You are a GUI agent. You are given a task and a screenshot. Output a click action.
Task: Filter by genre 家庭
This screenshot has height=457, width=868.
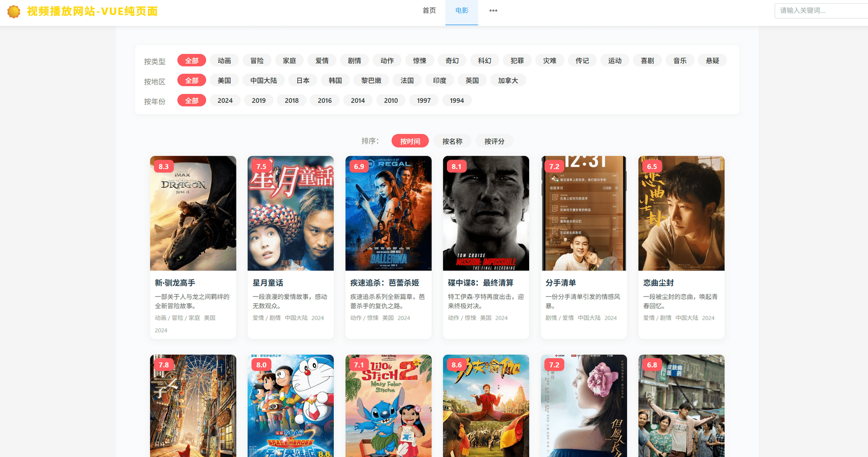pos(290,61)
